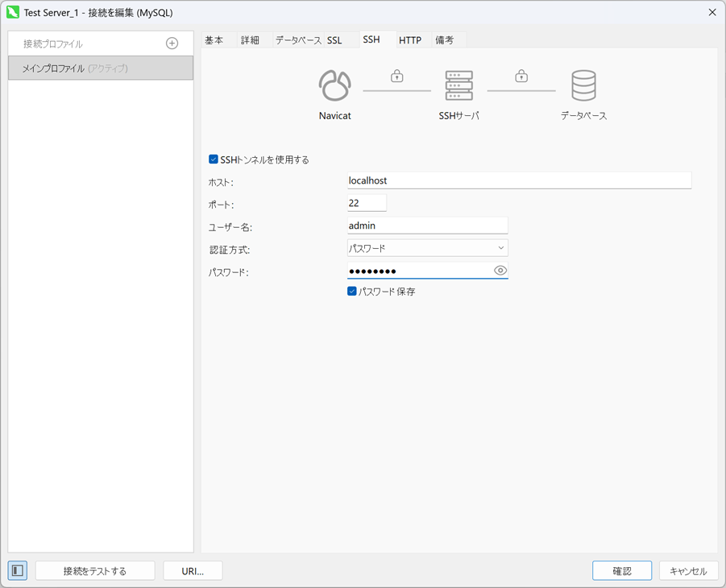Click the SSH server icon in diagram

[458, 85]
